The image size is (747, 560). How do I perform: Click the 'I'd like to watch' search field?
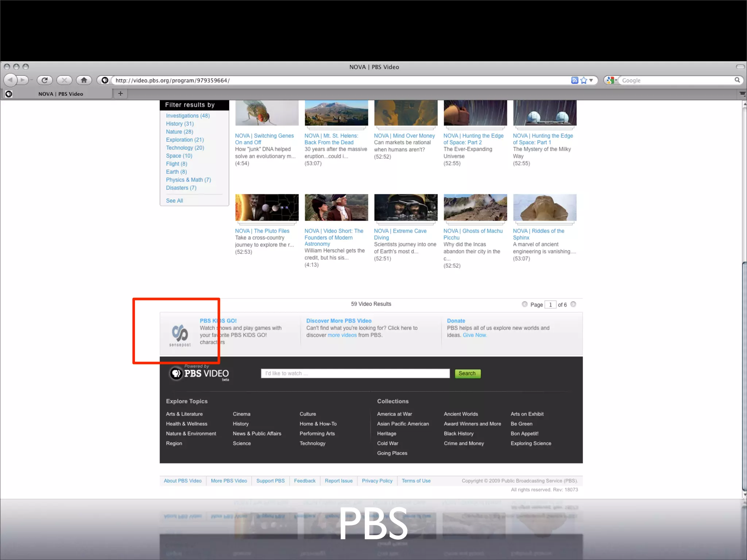click(x=355, y=373)
